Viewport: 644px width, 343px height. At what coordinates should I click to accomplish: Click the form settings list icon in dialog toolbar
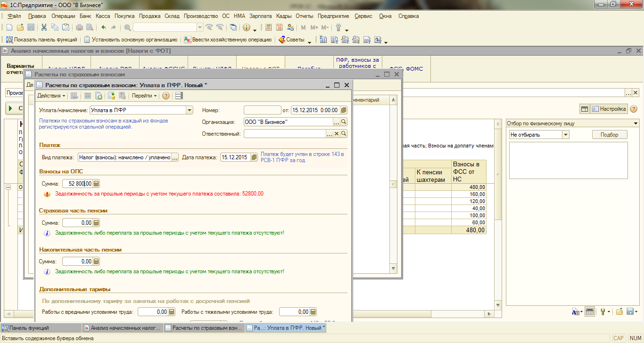pyautogui.click(x=179, y=96)
